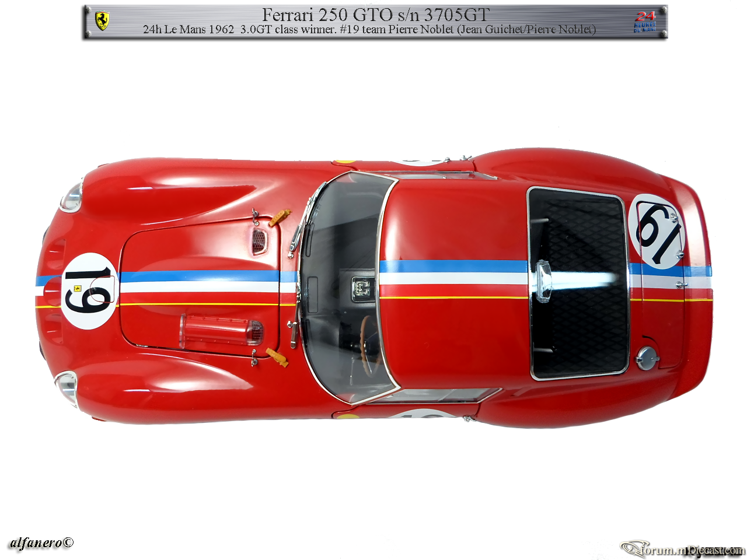The height and width of the screenshot is (560, 747).
Task: Click the Ferrari prancing horse shield logo
Action: tap(102, 22)
